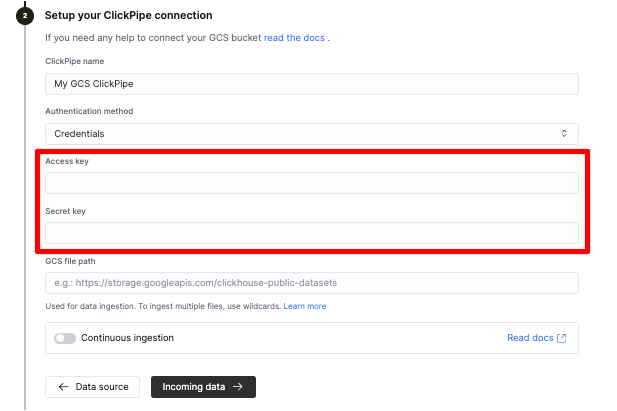
Task: Follow the Learn more wildcards link
Action: click(x=304, y=306)
